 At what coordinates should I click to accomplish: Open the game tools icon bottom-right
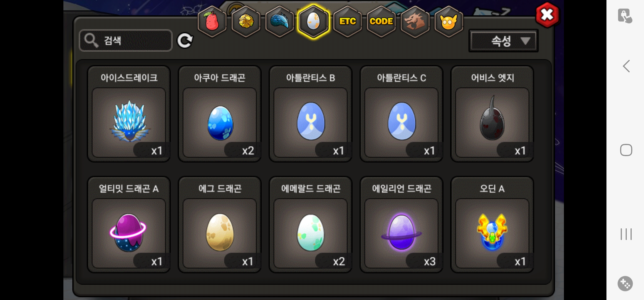(625, 284)
